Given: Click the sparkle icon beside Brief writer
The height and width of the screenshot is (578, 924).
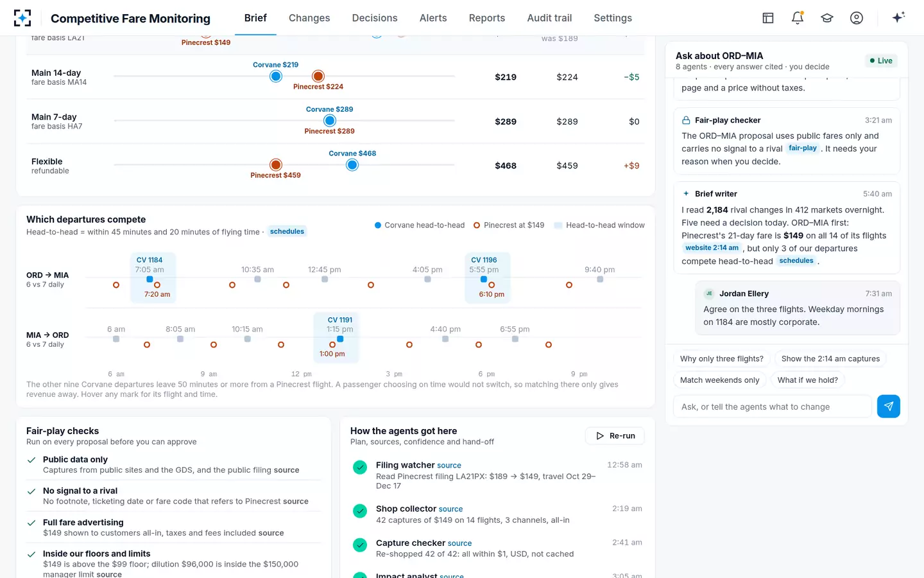Looking at the screenshot, I should tap(686, 193).
